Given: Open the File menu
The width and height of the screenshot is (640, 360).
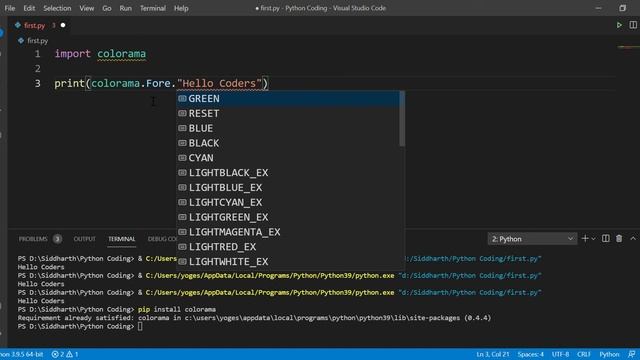Looking at the screenshot, I should click(x=9, y=8).
